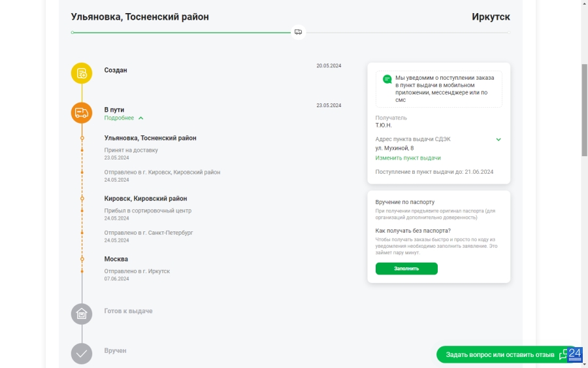Click the chat icon in the feedback button
Viewport: 588px width, 368px height.
coord(563,355)
